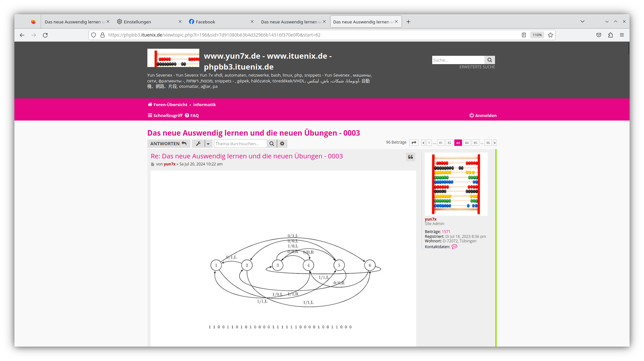The image size is (644, 361).
Task: Click the Anmelden power icon
Action: 471,115
